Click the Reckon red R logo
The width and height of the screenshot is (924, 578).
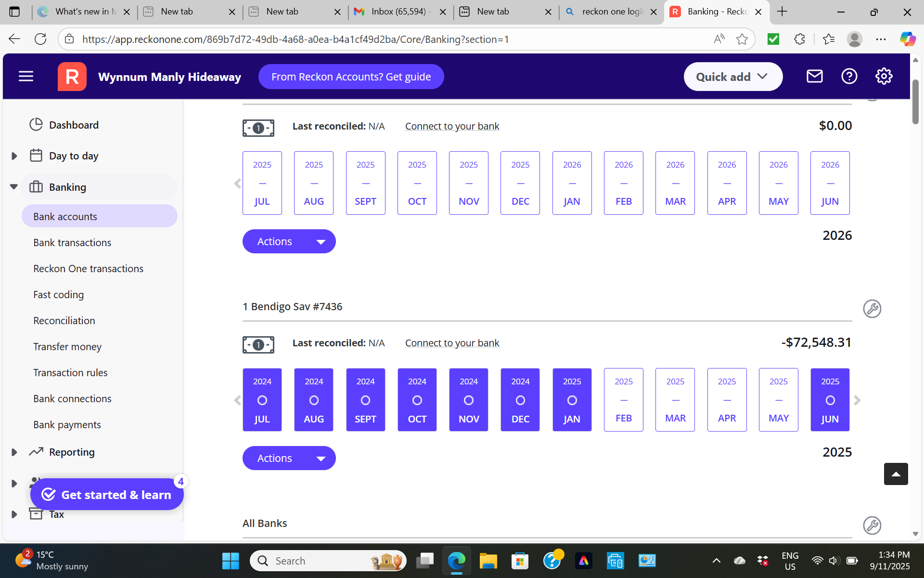pyautogui.click(x=72, y=76)
